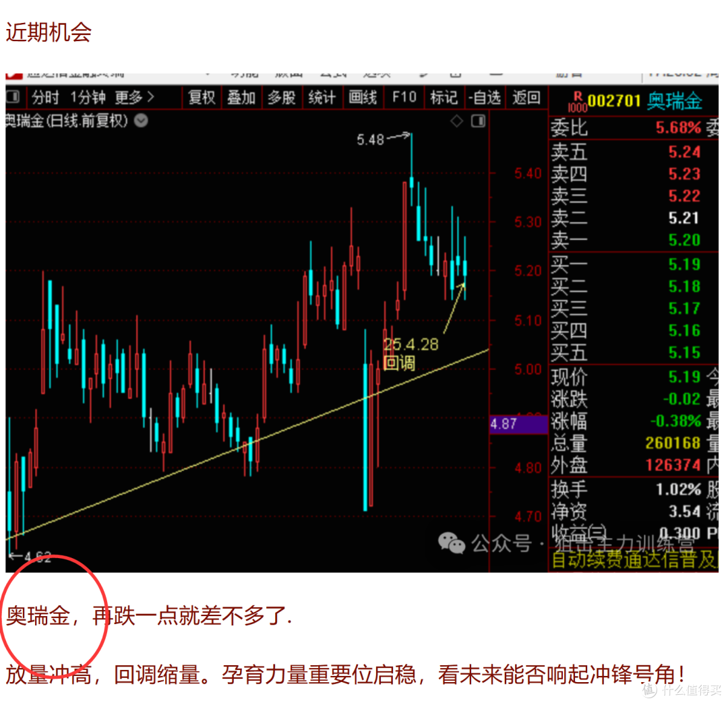Click the 总量 value 260168
The width and height of the screenshot is (728, 705).
coord(673,443)
